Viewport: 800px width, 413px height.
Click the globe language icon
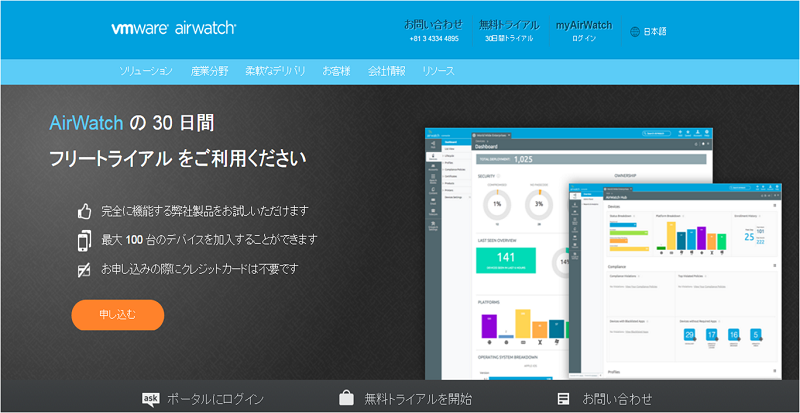(x=635, y=32)
